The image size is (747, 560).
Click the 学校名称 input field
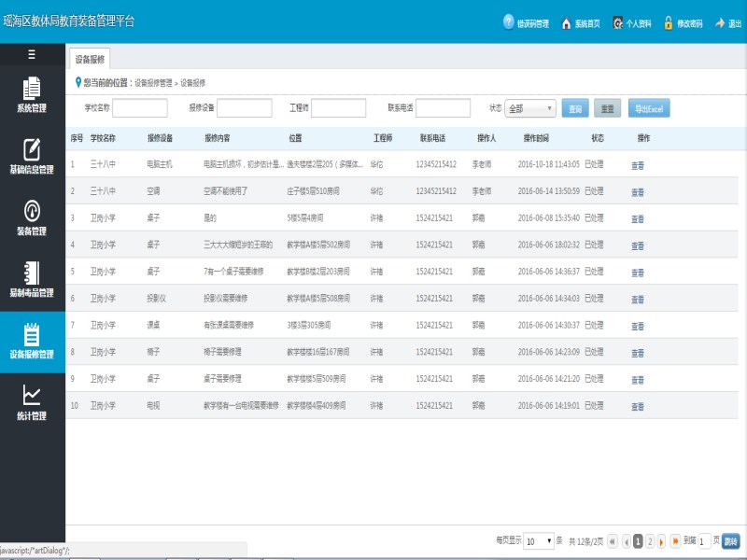[x=140, y=108]
